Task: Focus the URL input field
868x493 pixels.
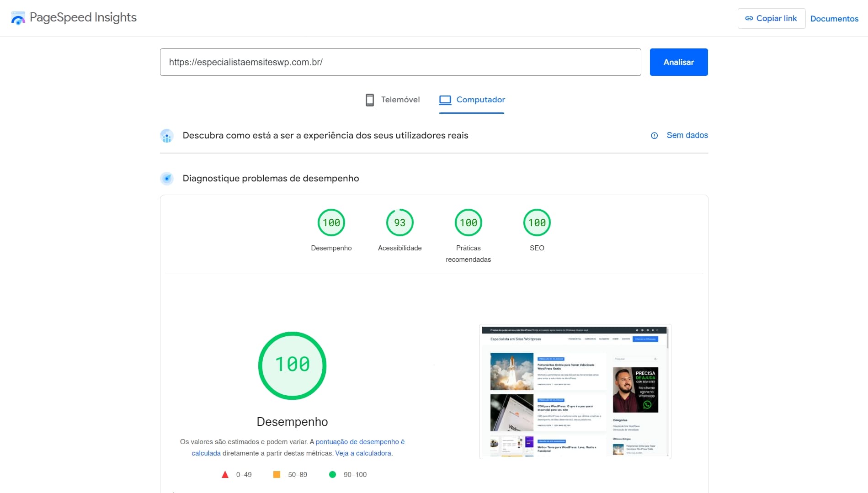Action: pos(400,62)
